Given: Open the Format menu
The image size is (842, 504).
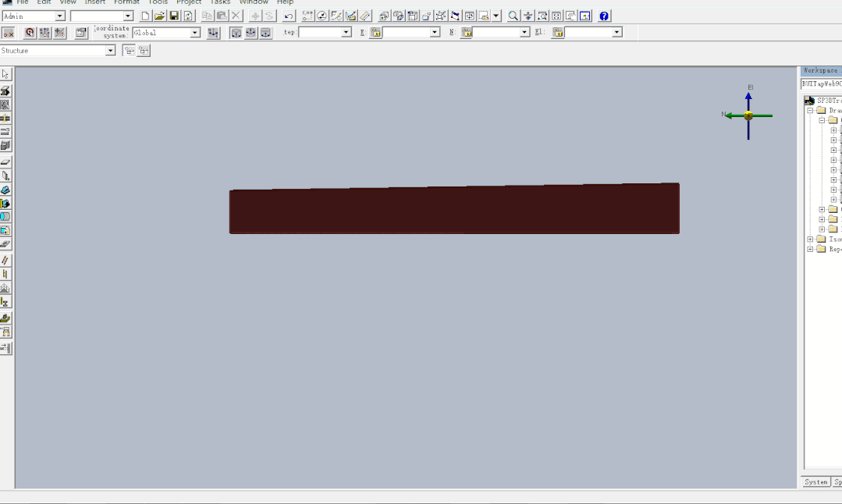Looking at the screenshot, I should click(x=126, y=2).
